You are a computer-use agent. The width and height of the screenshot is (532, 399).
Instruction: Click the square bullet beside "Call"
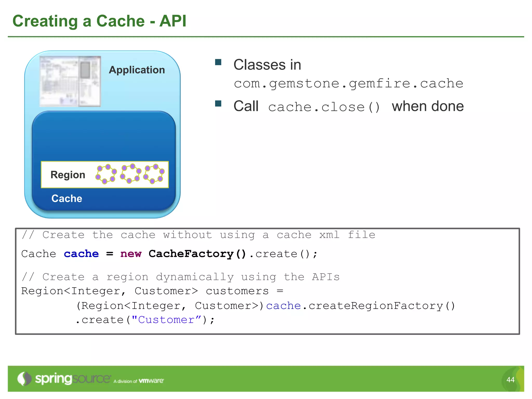point(218,104)
